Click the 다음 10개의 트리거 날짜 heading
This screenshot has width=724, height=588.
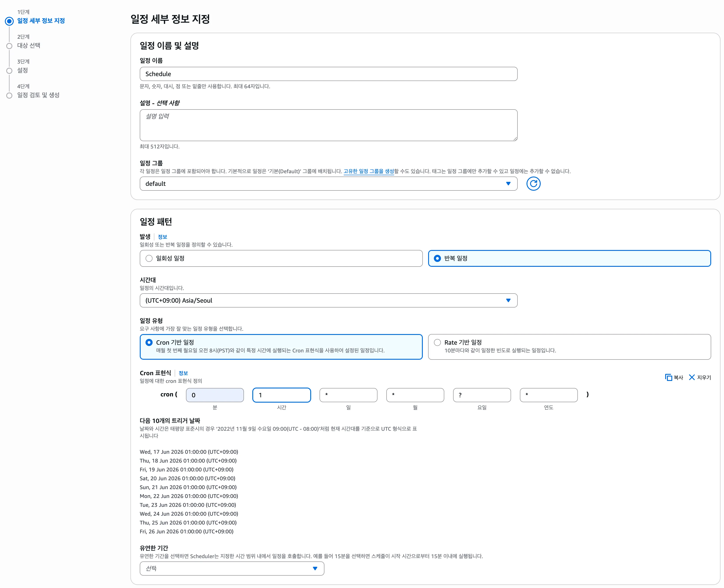(x=170, y=421)
